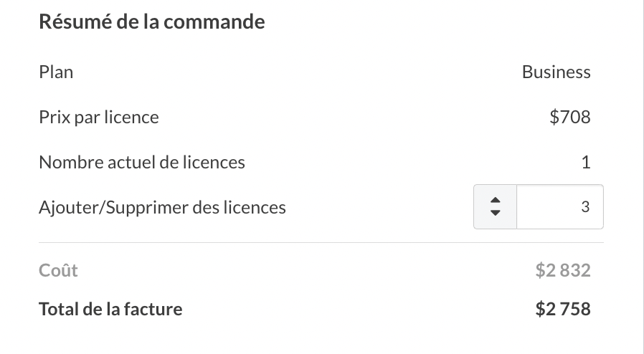Viewport: 644px width, 354px height.
Task: Click the number 3 in the quantity field
Action: tap(584, 207)
